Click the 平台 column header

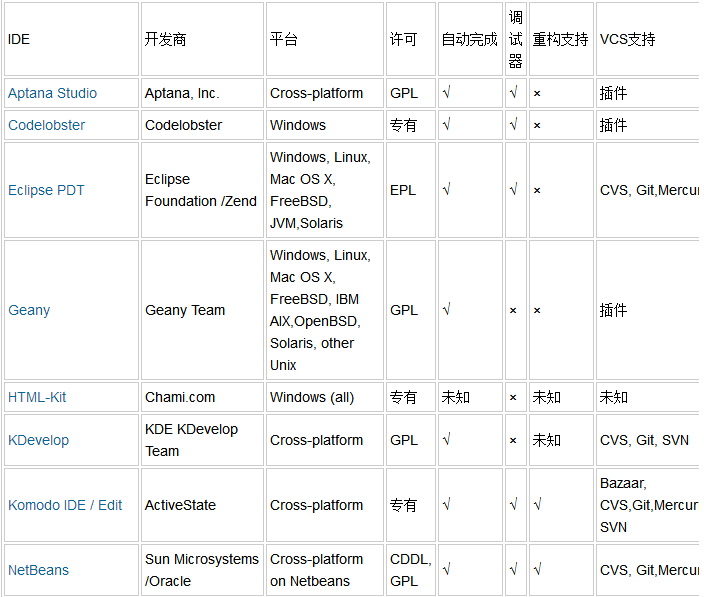[x=284, y=39]
